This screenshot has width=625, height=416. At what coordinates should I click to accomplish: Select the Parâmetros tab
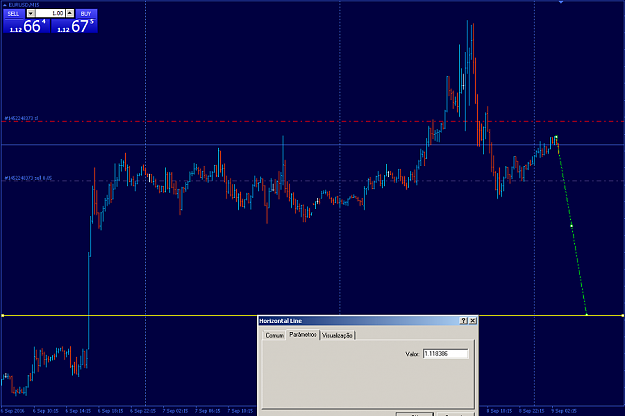click(x=303, y=335)
